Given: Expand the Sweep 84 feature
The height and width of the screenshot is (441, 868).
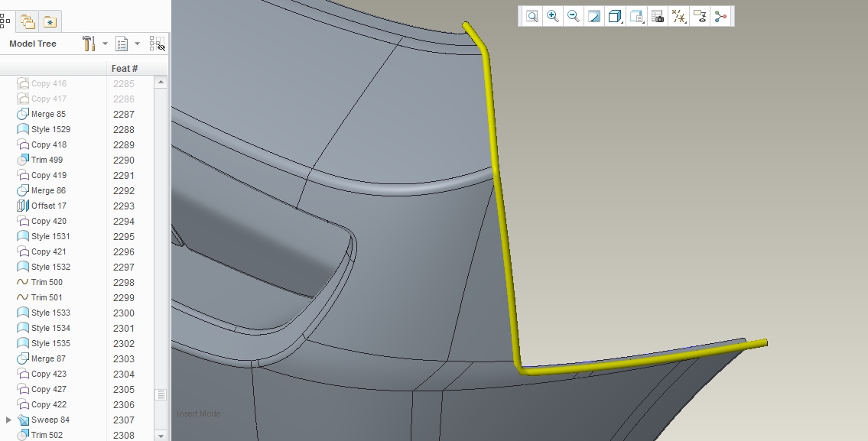Looking at the screenshot, I should [x=8, y=420].
